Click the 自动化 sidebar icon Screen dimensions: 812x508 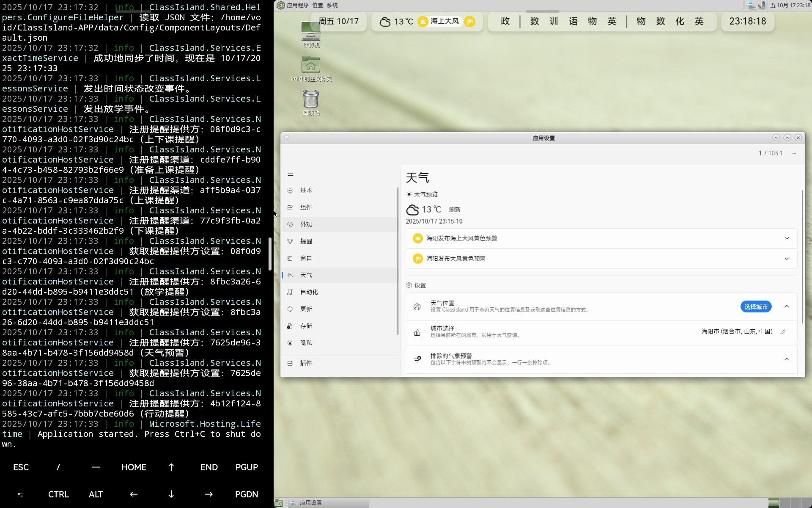[290, 292]
